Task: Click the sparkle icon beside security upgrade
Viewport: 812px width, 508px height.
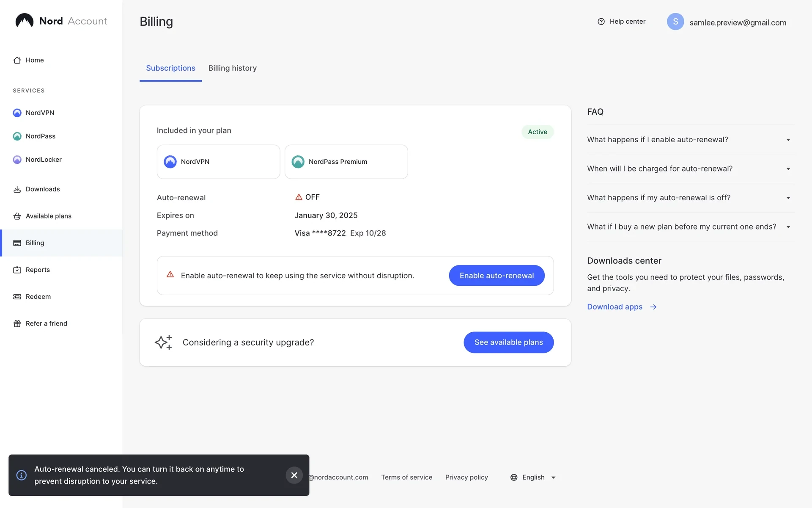Action: tap(164, 342)
